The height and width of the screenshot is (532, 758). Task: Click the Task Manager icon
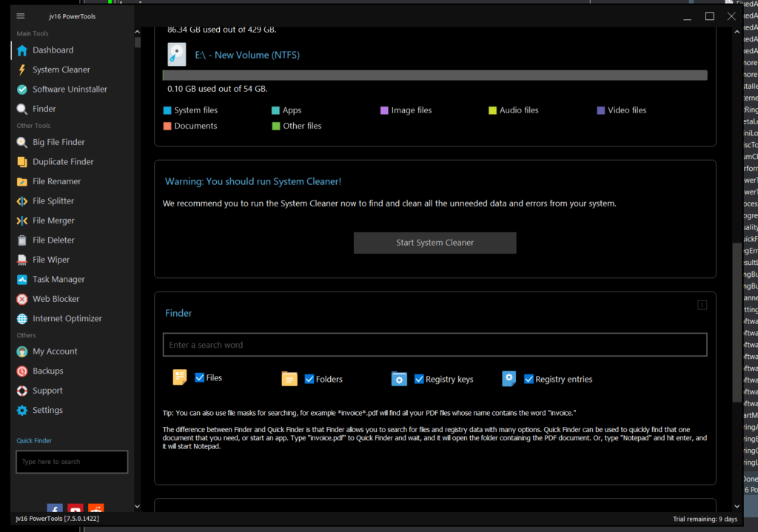[21, 279]
